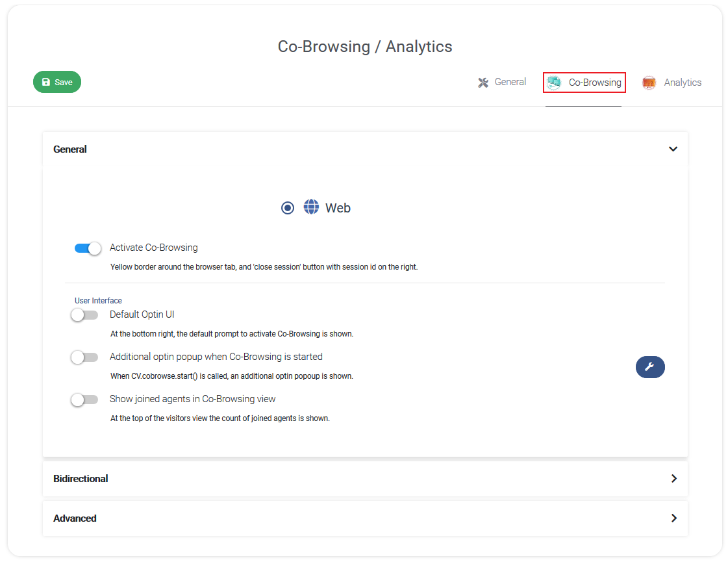Screen dimensions: 728x562
Task: Expand the Bidirectional section chevron
Action: tap(673, 478)
